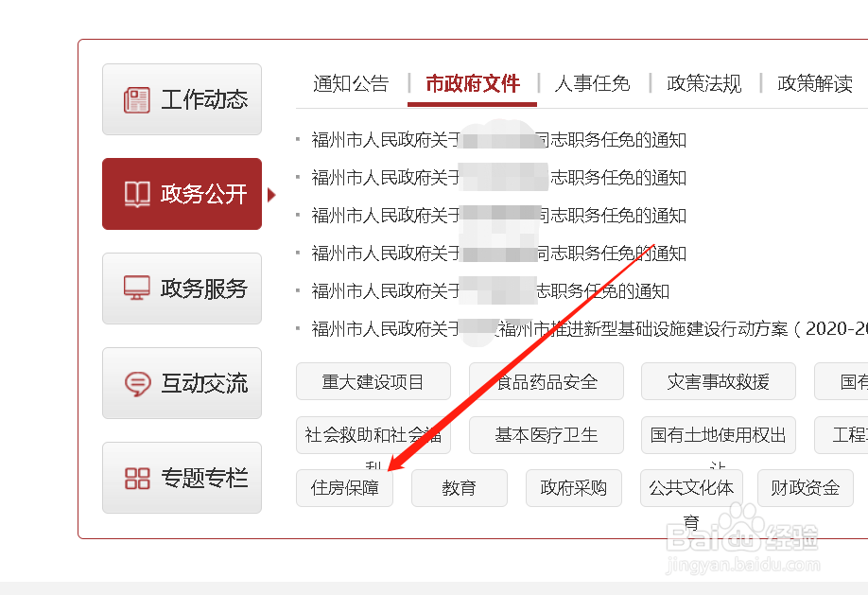Viewport: 868px width, 595px height.
Task: Click the 重大建设项目 category button
Action: pos(373,381)
